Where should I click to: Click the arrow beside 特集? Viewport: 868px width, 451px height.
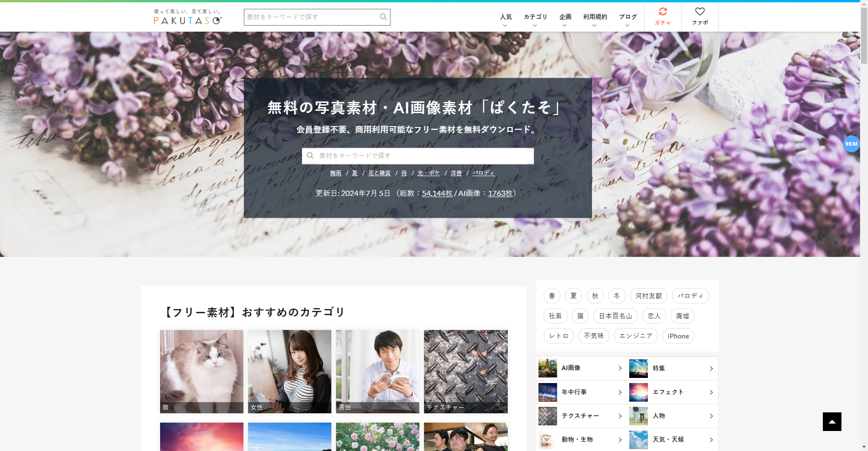pyautogui.click(x=711, y=368)
